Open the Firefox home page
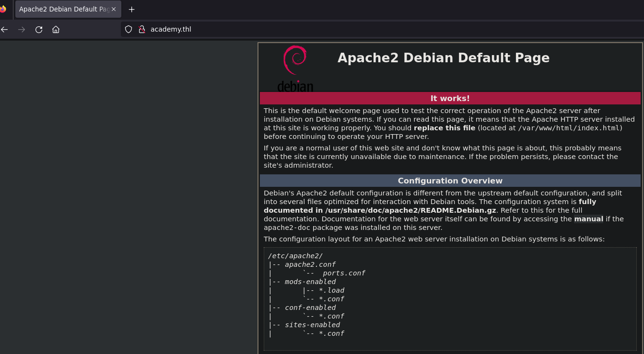Screen dimensions: 644x354 (56, 30)
